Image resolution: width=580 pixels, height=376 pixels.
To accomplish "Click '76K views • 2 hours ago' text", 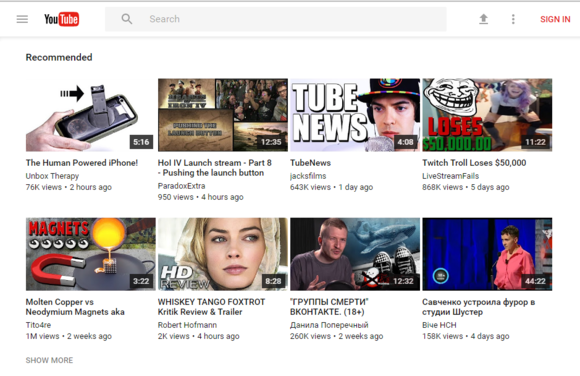I will pos(69,187).
